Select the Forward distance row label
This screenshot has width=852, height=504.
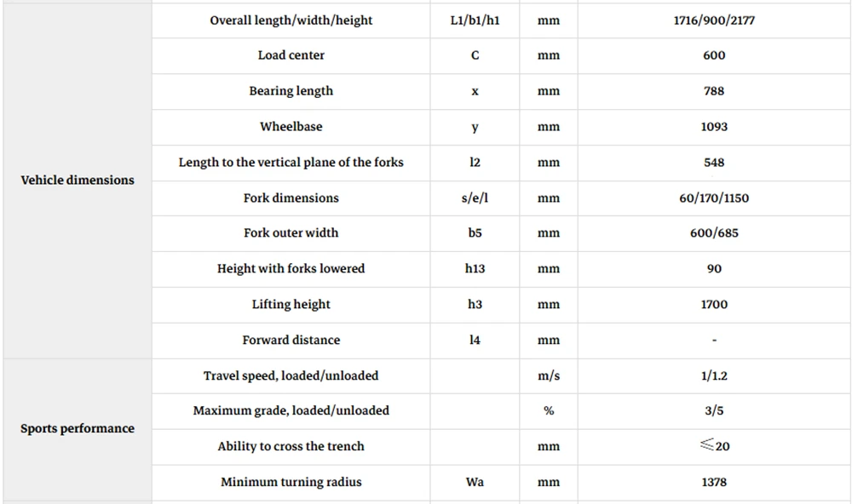click(x=291, y=340)
